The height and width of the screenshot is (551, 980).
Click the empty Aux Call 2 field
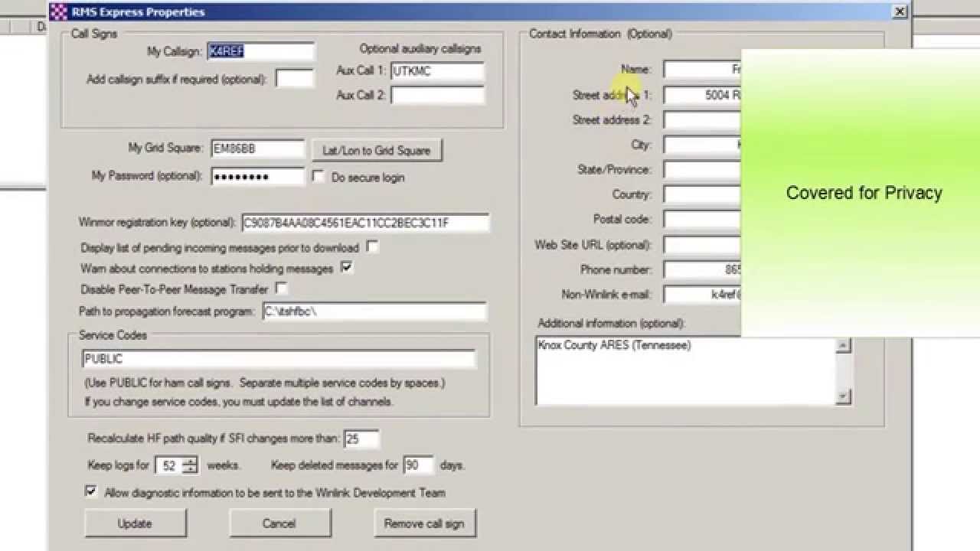[437, 96]
